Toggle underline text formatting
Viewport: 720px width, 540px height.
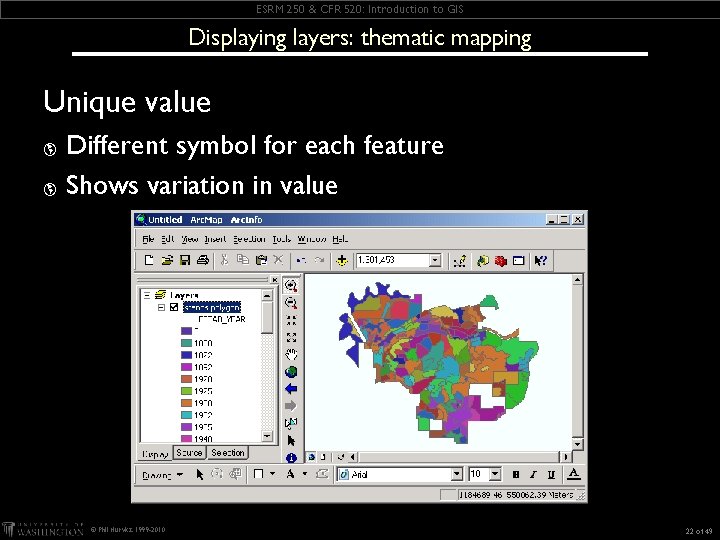pos(551,474)
